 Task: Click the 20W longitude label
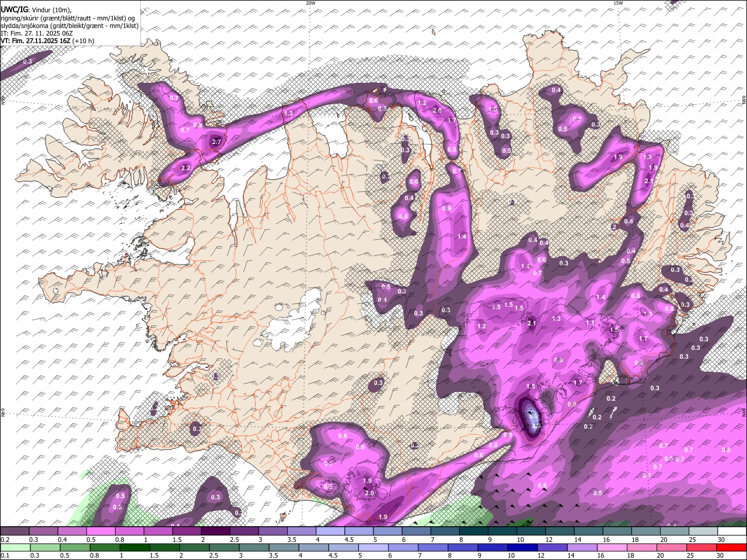click(x=310, y=3)
